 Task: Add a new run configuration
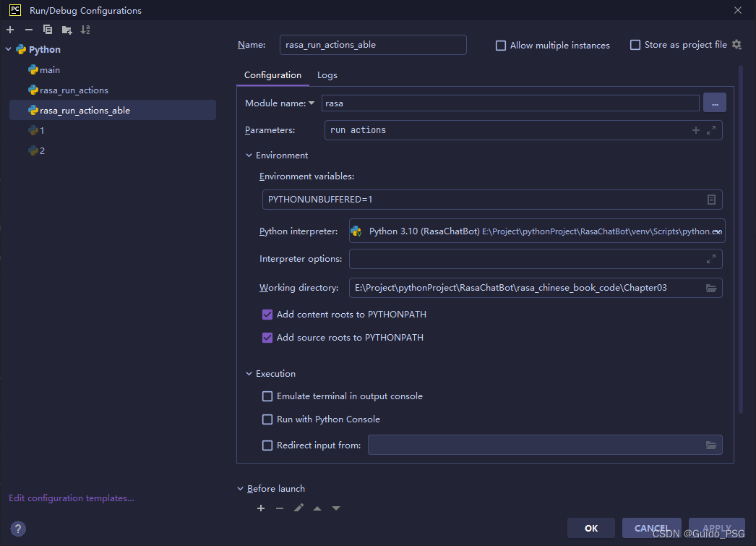click(10, 30)
